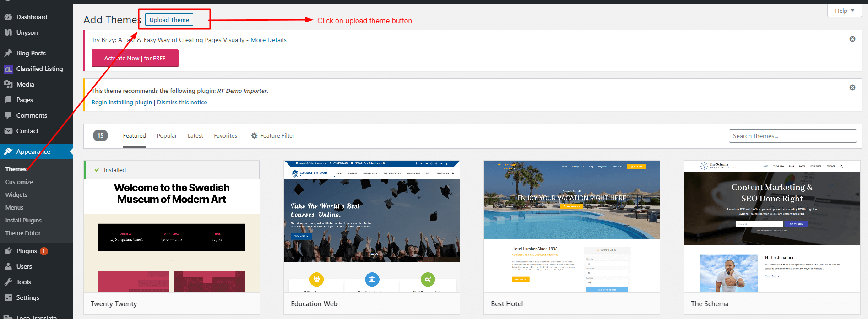Dismiss the RT Demo Importer notice close icon
The image size is (868, 319).
852,87
